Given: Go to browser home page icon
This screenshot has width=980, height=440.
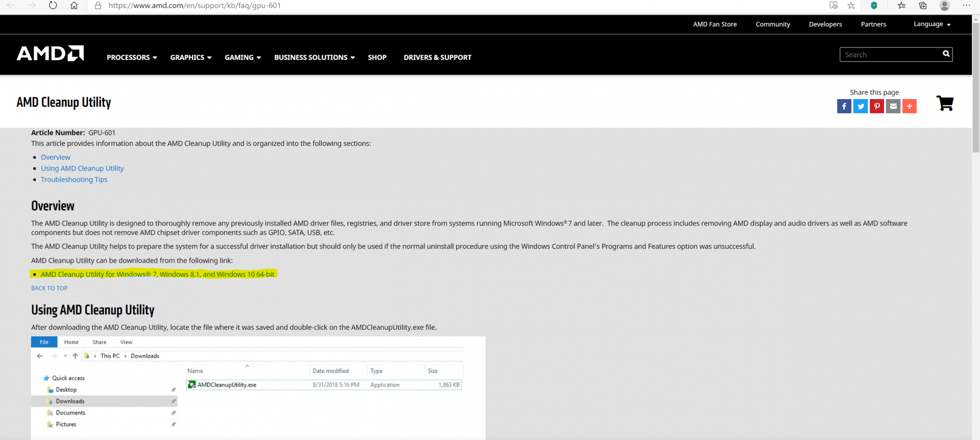Looking at the screenshot, I should 74,6.
